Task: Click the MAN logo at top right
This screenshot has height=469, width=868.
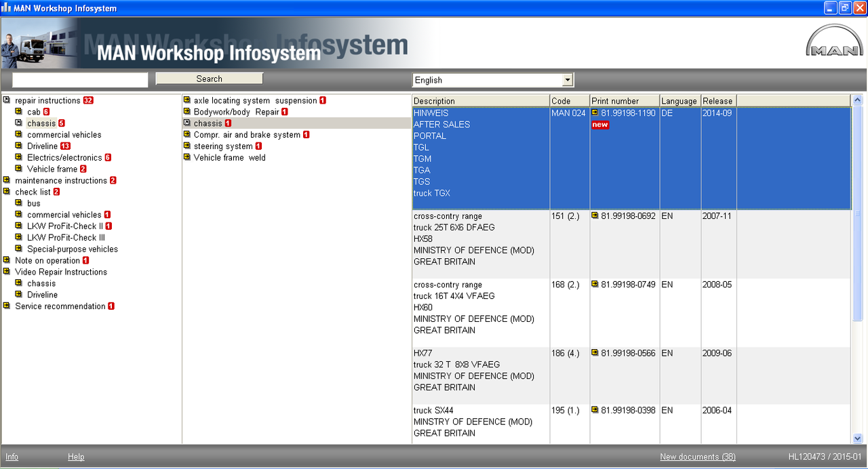Action: pos(834,42)
